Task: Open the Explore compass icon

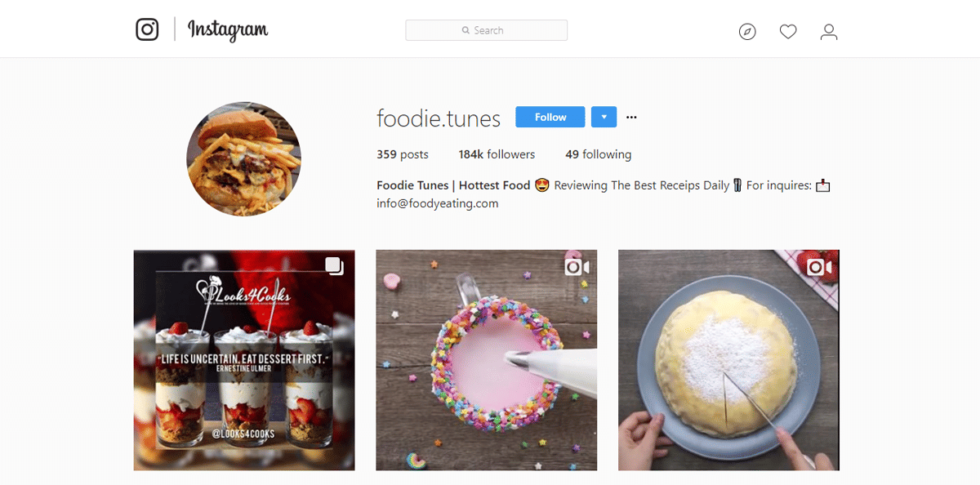Action: [747, 32]
